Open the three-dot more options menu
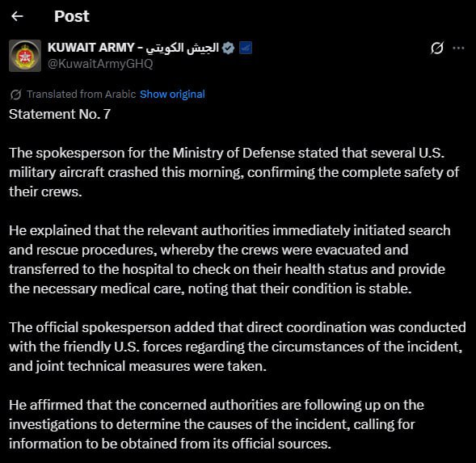Screen dimensions: 476x463 click(x=458, y=48)
